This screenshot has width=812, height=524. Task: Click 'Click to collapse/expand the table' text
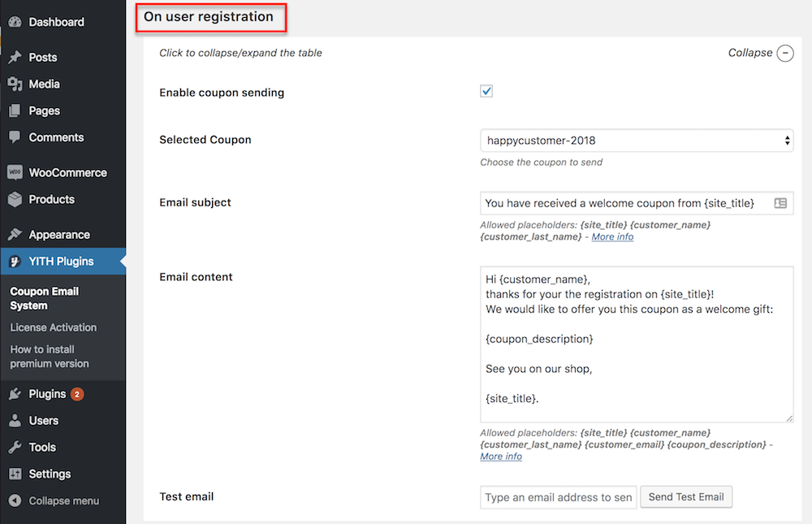coord(241,53)
